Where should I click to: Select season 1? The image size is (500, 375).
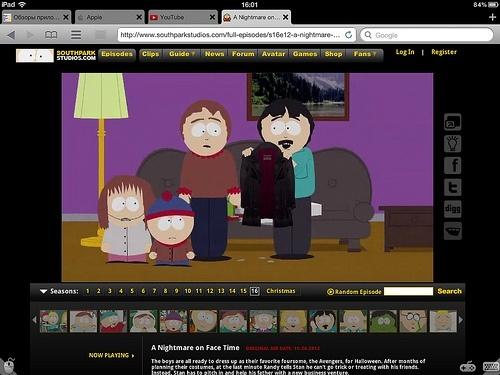click(88, 291)
